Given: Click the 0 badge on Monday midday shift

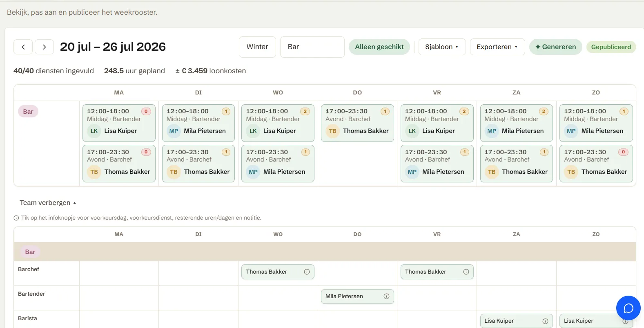Looking at the screenshot, I should click(x=146, y=111).
